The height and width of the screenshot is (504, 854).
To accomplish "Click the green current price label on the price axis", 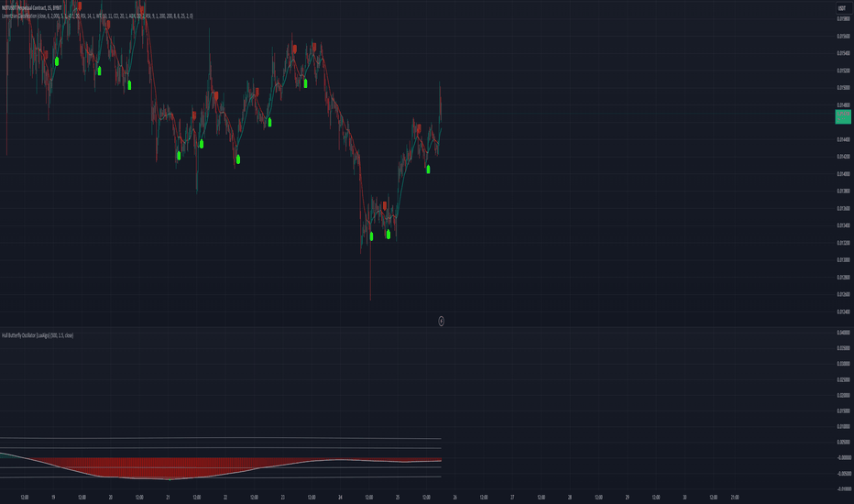I will [843, 116].
